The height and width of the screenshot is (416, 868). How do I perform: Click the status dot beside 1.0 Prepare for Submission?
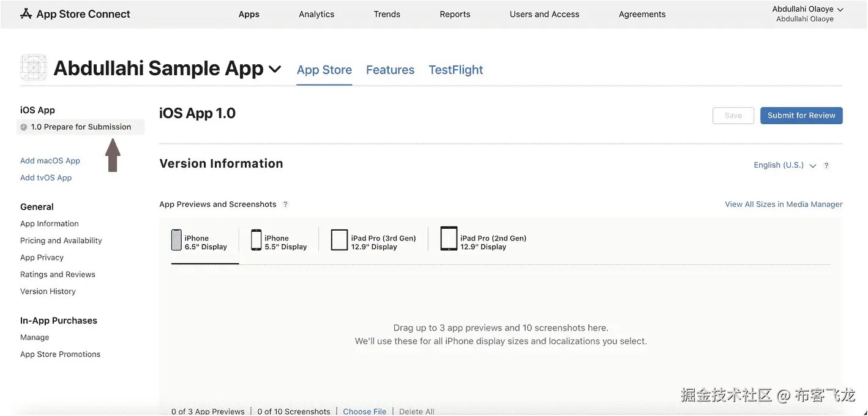tap(24, 127)
